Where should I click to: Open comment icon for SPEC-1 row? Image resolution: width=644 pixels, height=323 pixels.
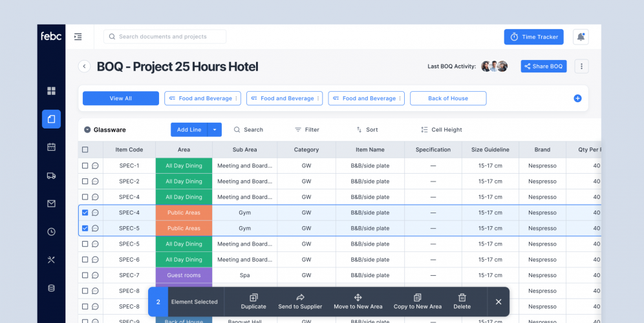tap(95, 166)
